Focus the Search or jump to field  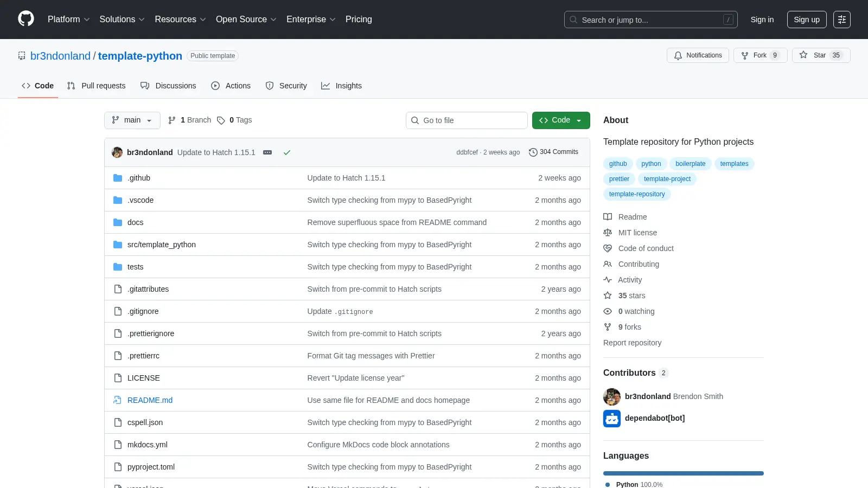click(651, 20)
